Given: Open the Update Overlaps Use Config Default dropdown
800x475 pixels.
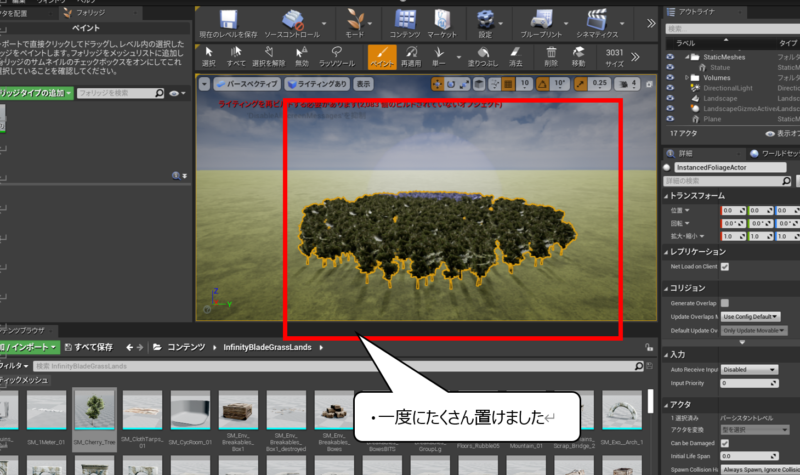Looking at the screenshot, I should click(x=751, y=317).
